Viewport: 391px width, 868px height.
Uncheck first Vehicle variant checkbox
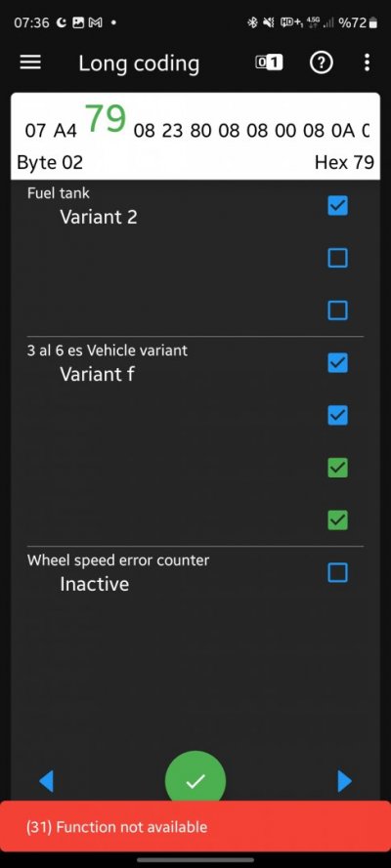point(338,363)
